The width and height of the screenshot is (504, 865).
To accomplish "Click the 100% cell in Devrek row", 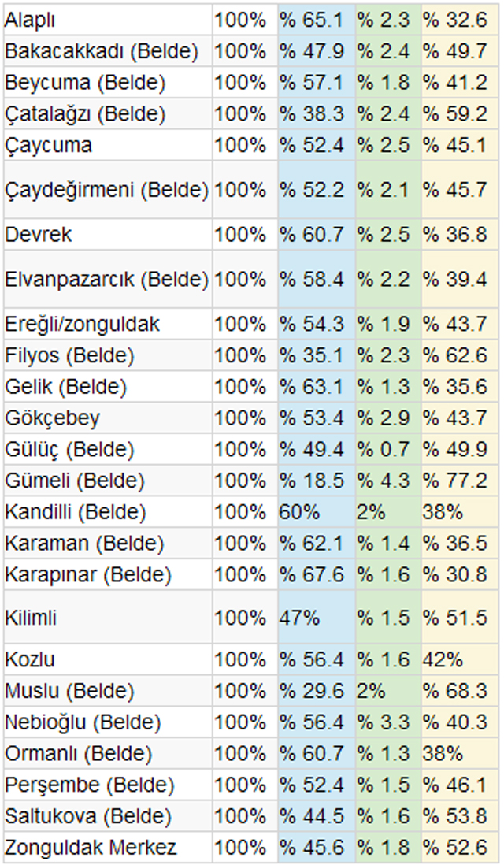I will [x=245, y=235].
